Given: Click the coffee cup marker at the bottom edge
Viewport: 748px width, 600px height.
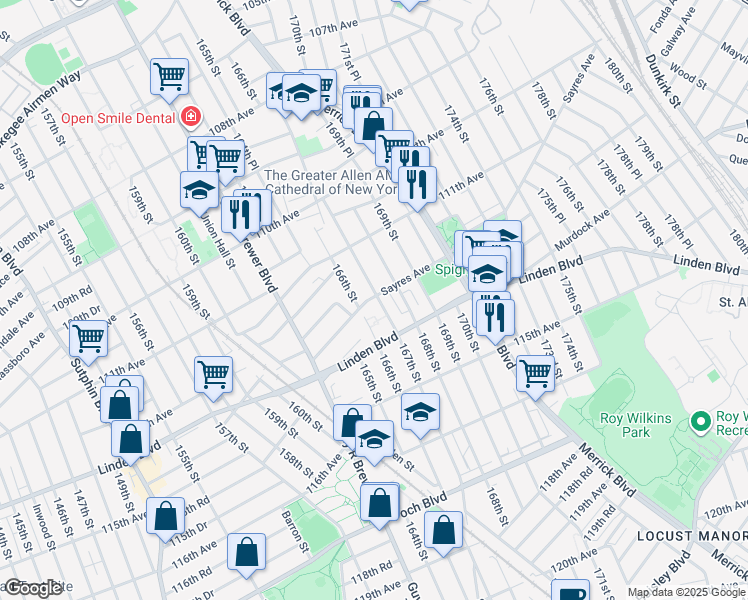Looking at the screenshot, I should tap(571, 590).
